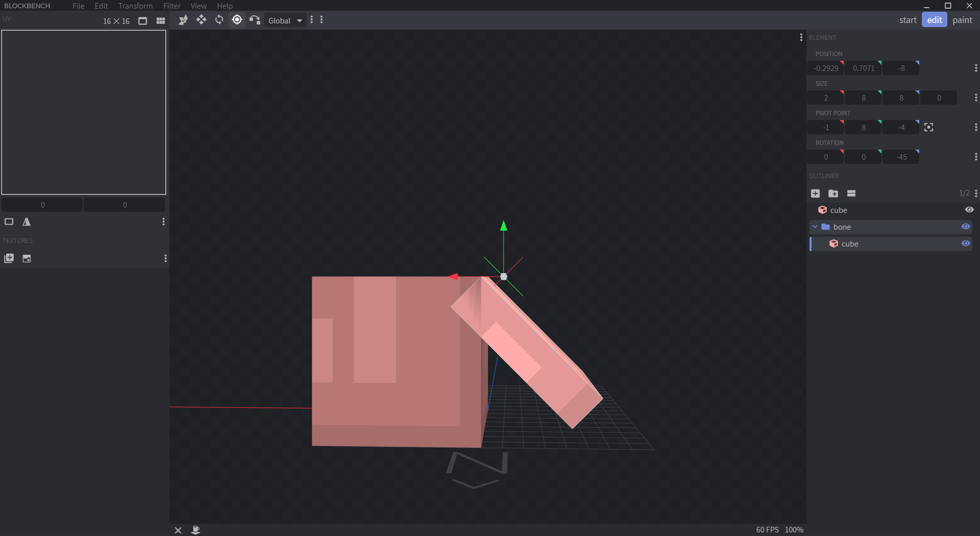Add a new cube from the Outliner toolbar
980x536 pixels.
click(x=815, y=193)
